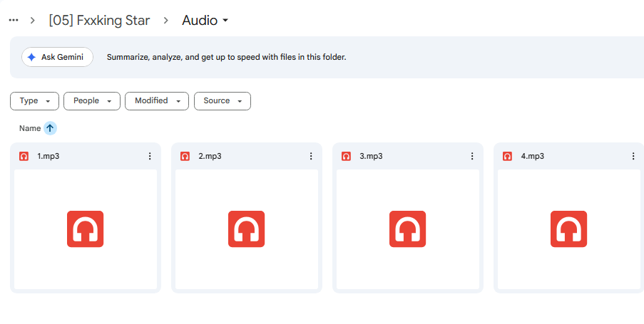The image size is (644, 324).
Task: Click the 4.mp3 preview thumbnail
Action: 569,229
